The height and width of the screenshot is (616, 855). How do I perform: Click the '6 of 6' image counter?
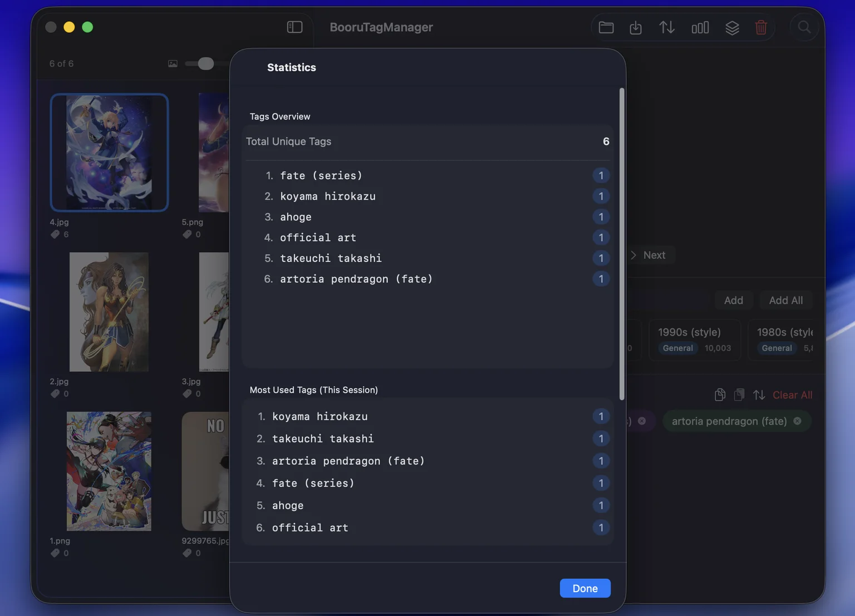point(61,63)
